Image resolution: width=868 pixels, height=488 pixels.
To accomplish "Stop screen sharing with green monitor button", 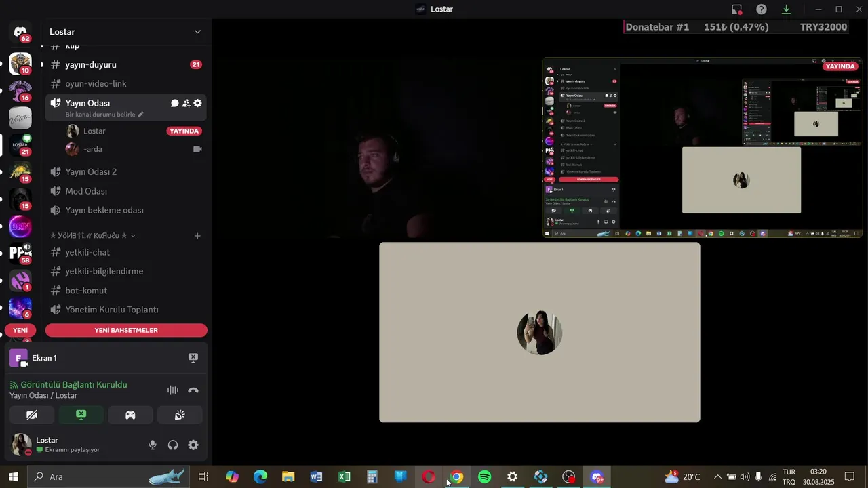I will (x=81, y=415).
